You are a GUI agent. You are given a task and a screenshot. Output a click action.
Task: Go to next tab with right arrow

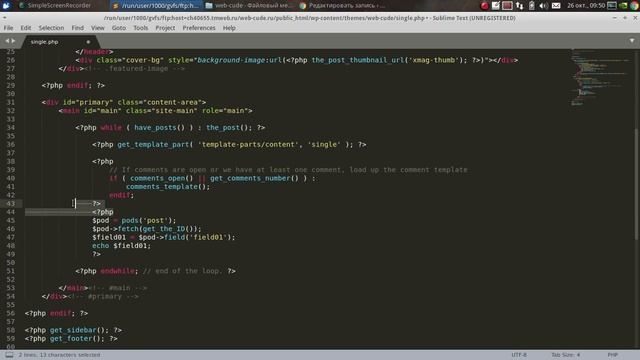(x=13, y=41)
